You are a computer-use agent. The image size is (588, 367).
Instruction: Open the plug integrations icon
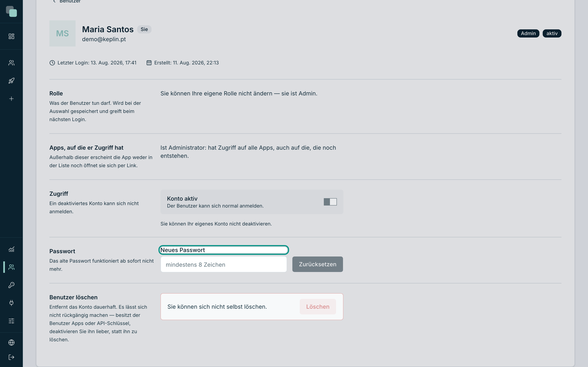11,303
